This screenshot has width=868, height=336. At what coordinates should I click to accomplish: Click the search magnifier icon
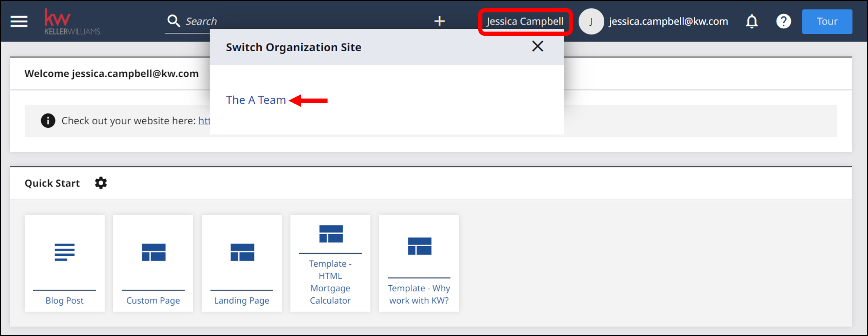[x=173, y=21]
